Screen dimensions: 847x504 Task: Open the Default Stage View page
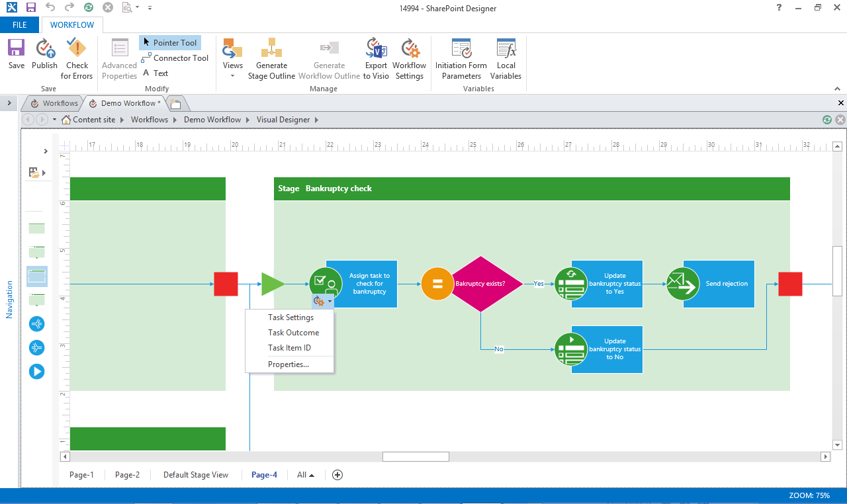point(196,474)
